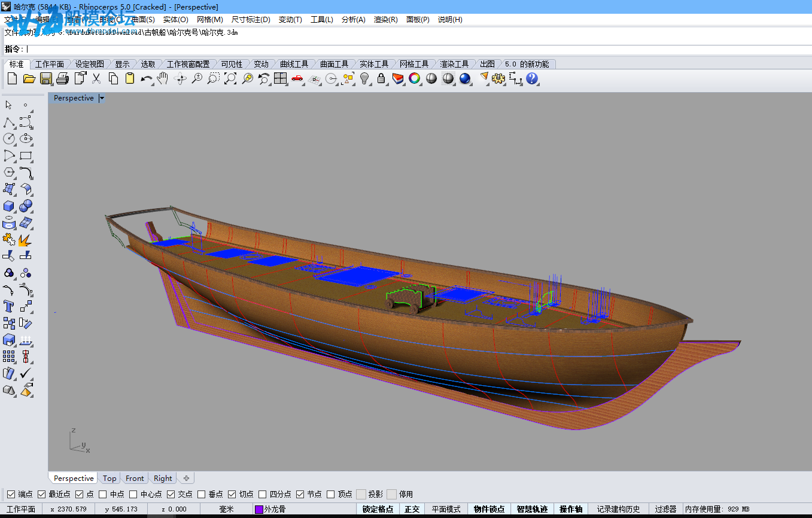Viewport: 812px width, 518px height.
Task: Enable the 中心点 osnap checkbox
Action: tap(133, 494)
